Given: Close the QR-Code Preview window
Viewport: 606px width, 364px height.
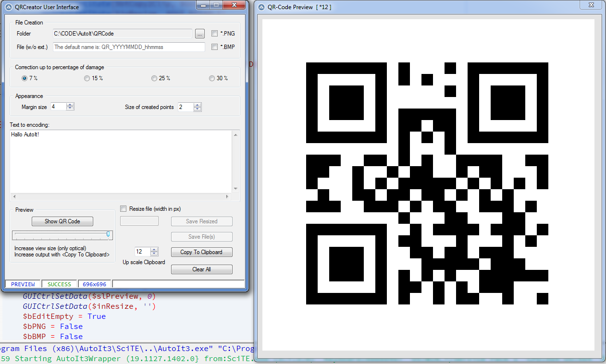Looking at the screenshot, I should (590, 5).
